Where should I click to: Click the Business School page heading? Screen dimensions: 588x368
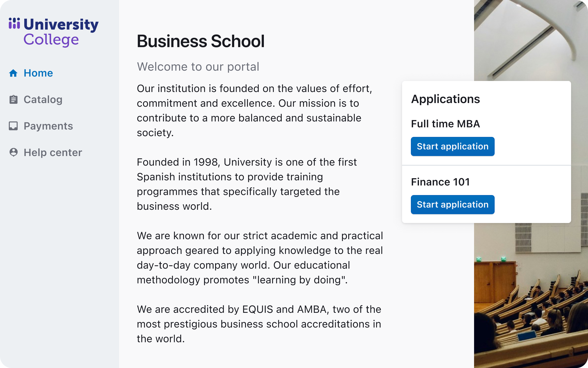point(201,41)
